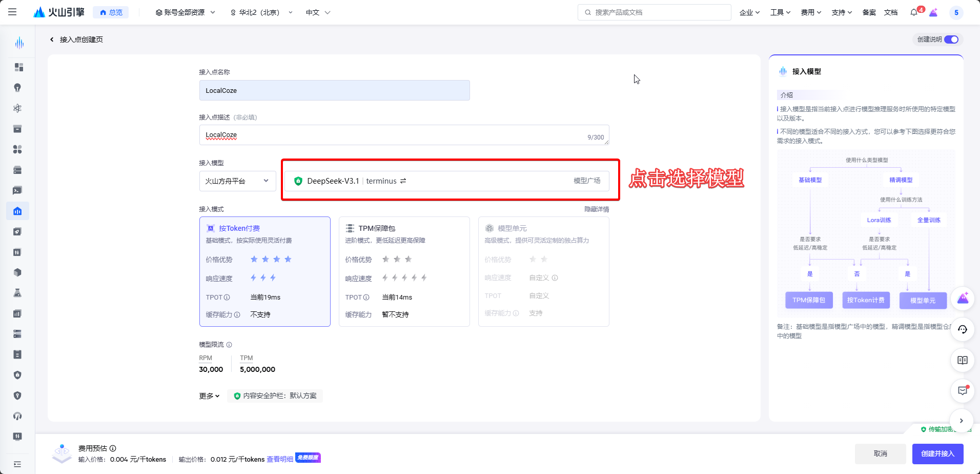Click the info icon beside 模型限流
Image resolution: width=980 pixels, height=474 pixels.
(x=229, y=345)
